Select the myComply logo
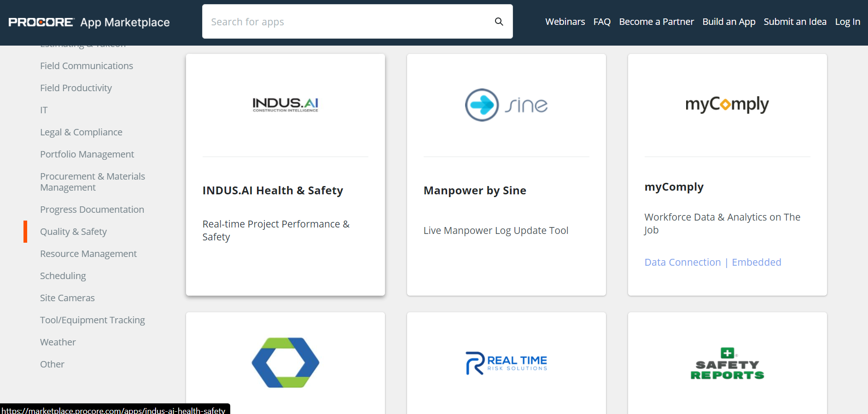This screenshot has height=414, width=868. tap(727, 105)
